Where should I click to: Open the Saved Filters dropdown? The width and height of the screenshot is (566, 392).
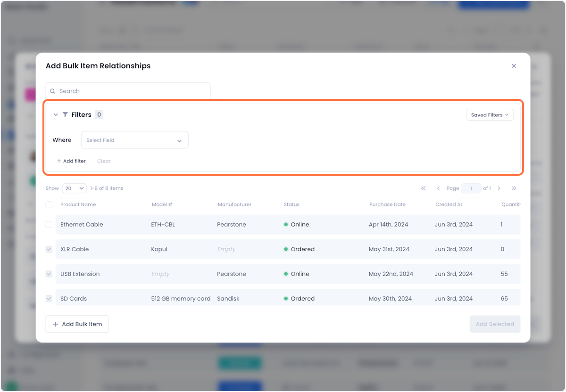pyautogui.click(x=490, y=114)
